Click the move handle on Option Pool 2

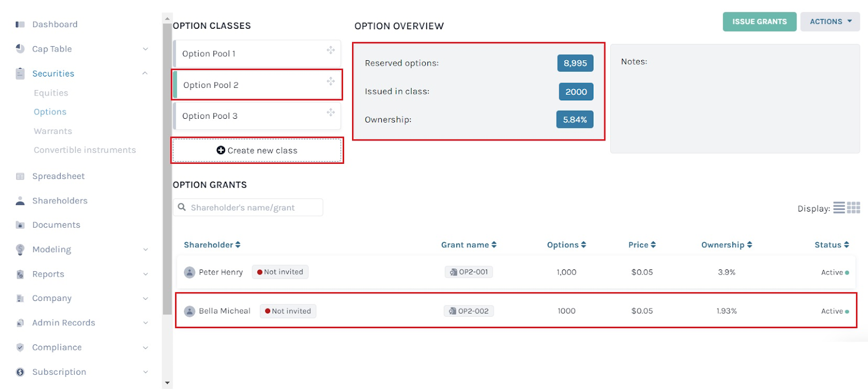(x=330, y=81)
